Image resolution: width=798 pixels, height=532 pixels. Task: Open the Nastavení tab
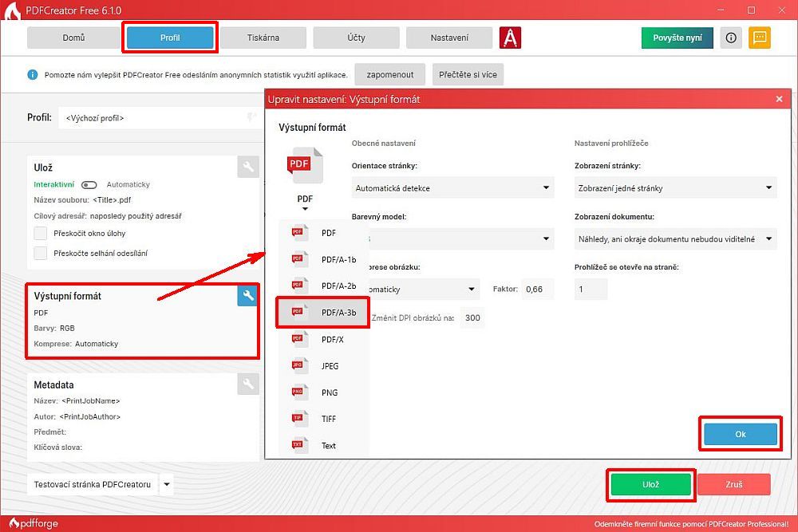[x=448, y=37]
